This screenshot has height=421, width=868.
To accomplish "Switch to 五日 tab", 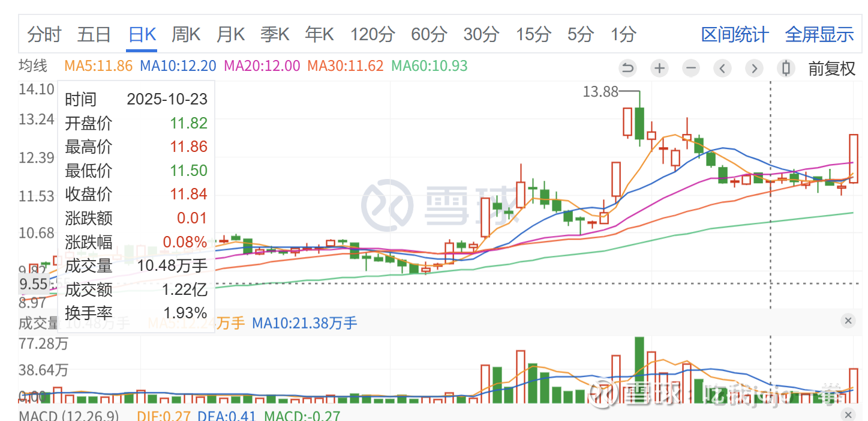I will (x=94, y=34).
